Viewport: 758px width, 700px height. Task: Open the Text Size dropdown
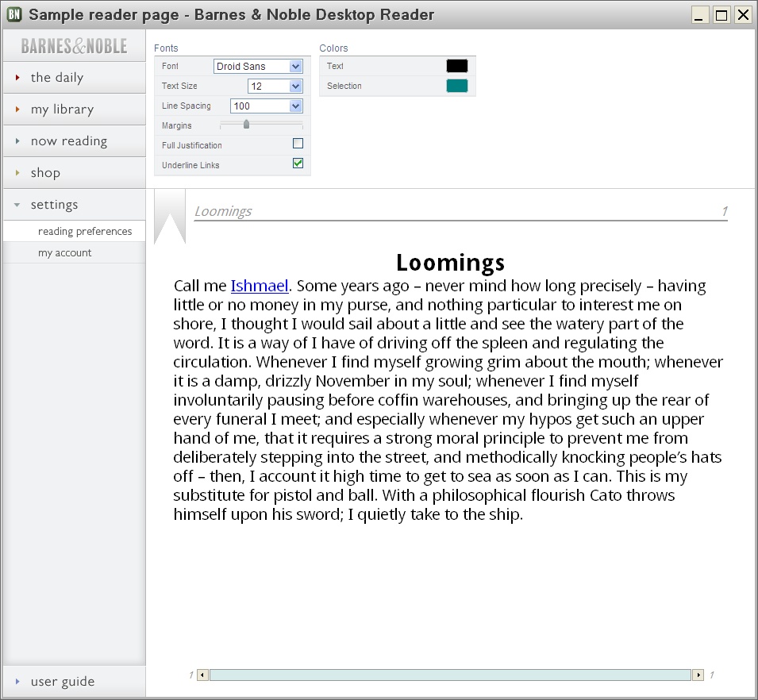(x=275, y=86)
